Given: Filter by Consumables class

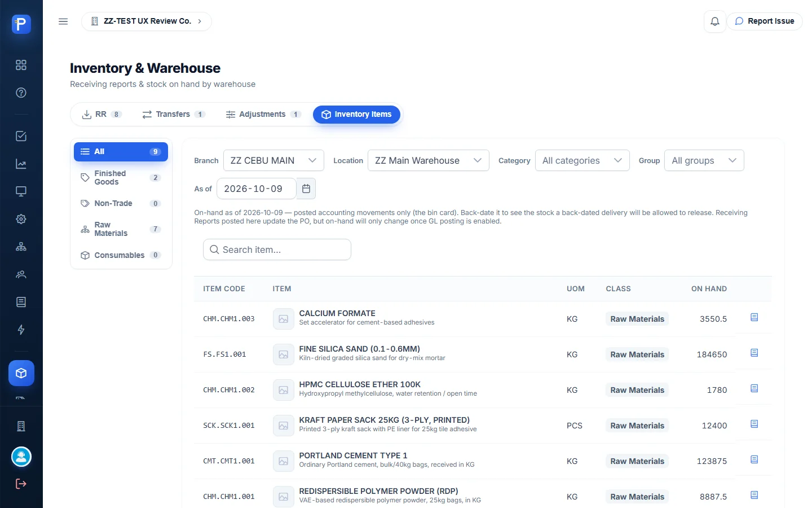Looking at the screenshot, I should click(121, 255).
